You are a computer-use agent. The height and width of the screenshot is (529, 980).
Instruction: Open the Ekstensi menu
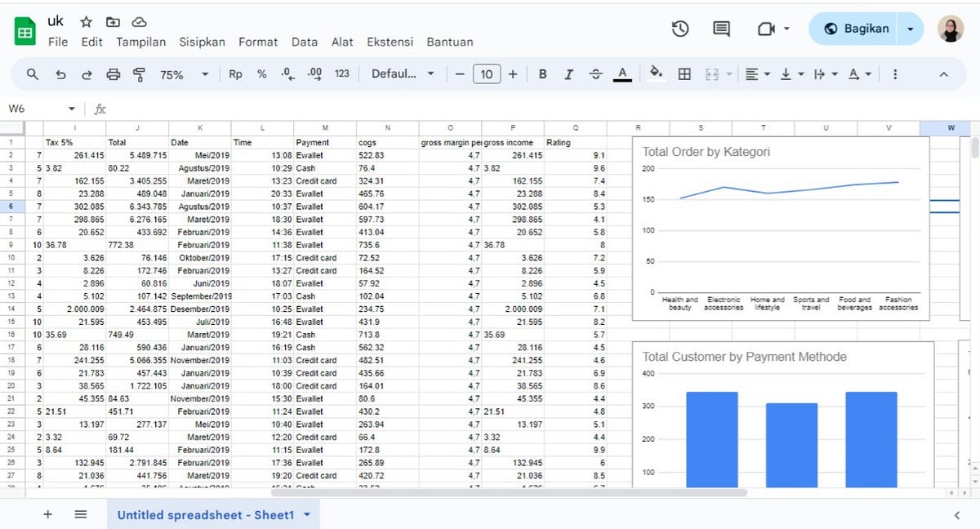390,42
